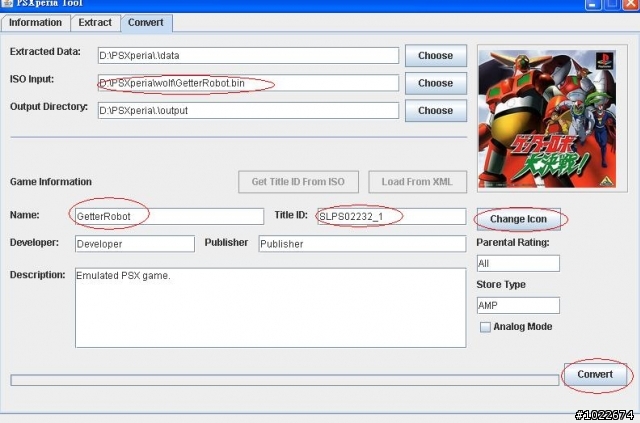Viewport: 640px width, 423px height.
Task: Click Get Title ID From ISO
Action: point(298,182)
